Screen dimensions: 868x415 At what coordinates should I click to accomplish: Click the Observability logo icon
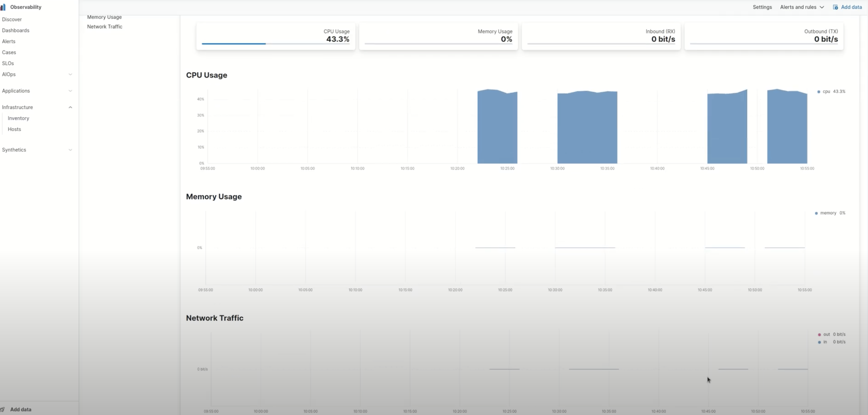pos(3,7)
